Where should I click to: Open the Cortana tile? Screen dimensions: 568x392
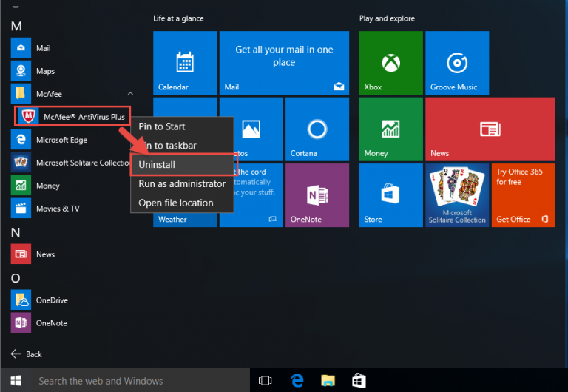point(317,129)
